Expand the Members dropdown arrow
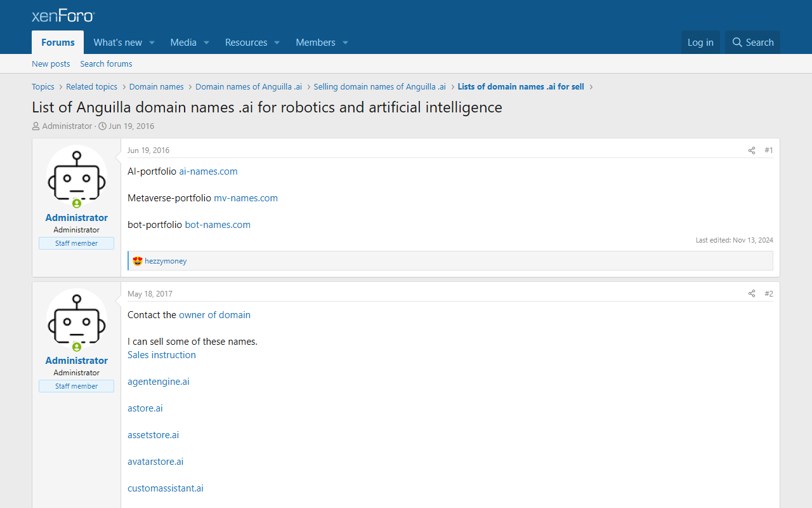812x508 pixels. (x=345, y=43)
